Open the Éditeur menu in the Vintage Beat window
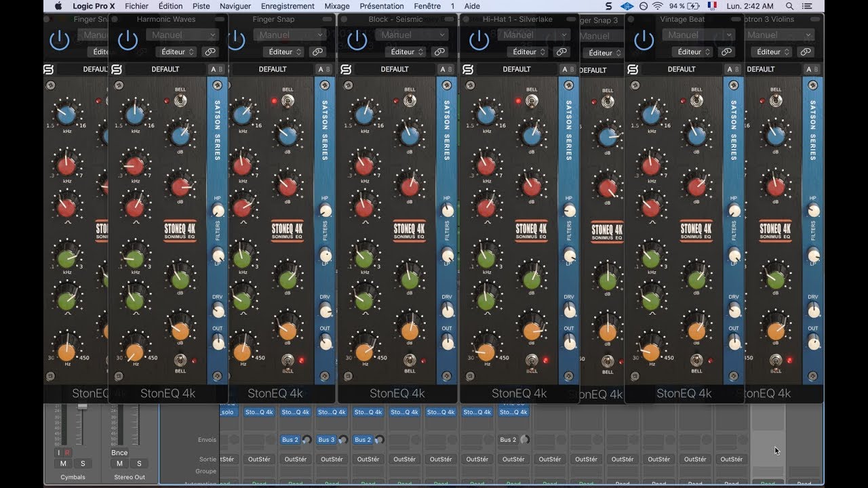 (692, 52)
